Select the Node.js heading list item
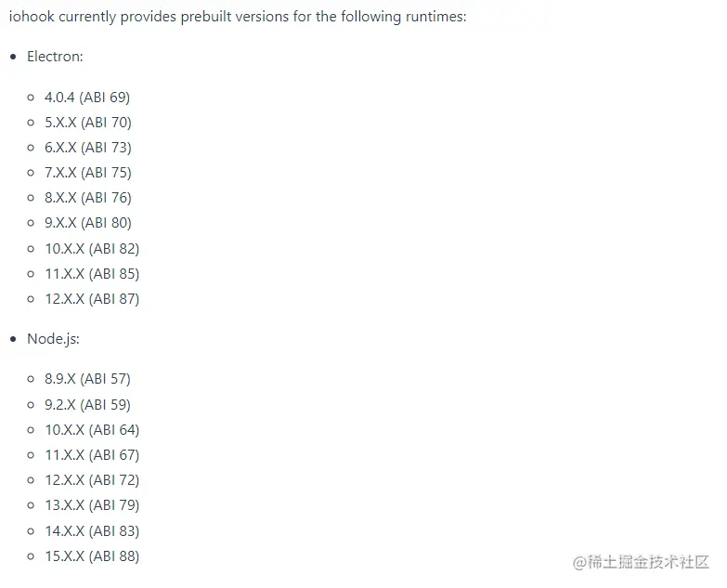This screenshot has width=727, height=588. coord(53,339)
